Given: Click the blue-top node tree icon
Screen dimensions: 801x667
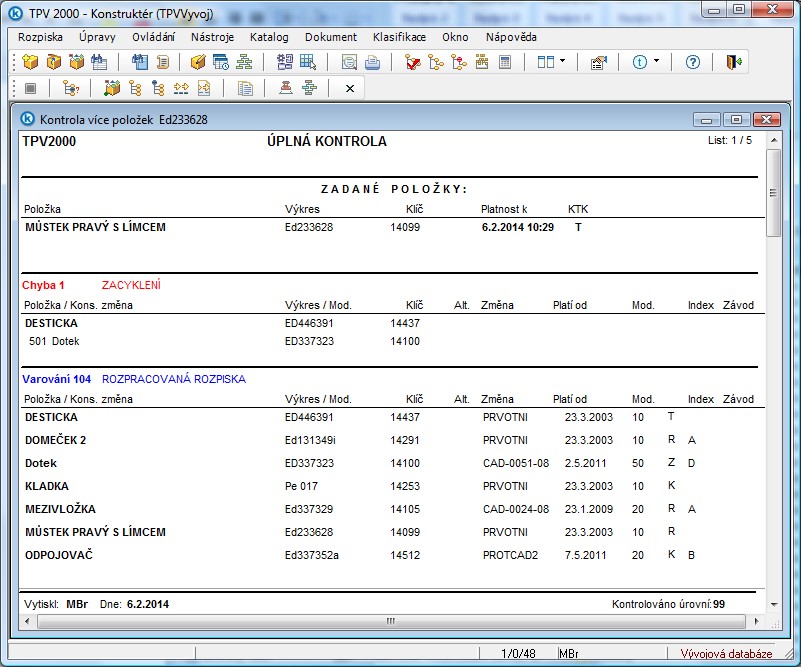Looking at the screenshot, I should click(158, 88).
